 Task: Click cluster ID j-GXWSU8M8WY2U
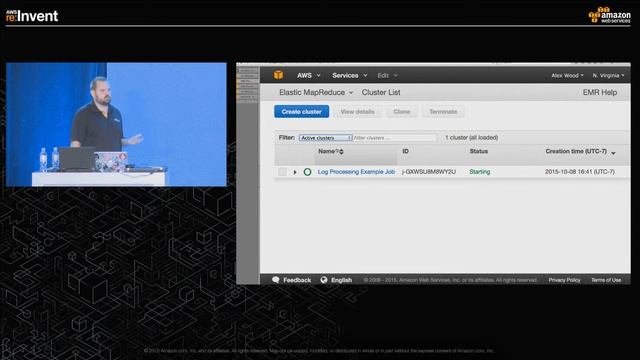429,172
